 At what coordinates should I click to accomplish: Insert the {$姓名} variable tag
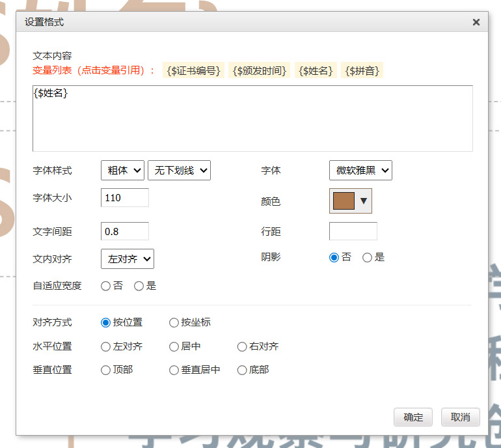(316, 70)
